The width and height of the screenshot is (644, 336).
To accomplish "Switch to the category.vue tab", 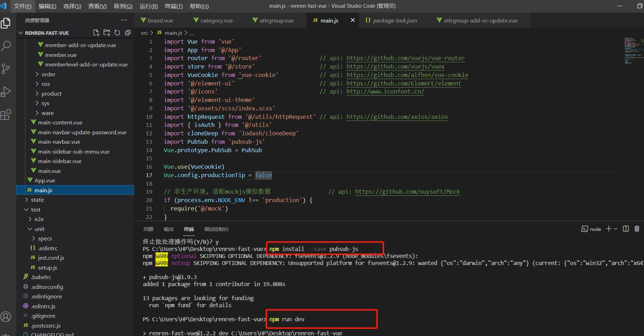I will tap(217, 20).
